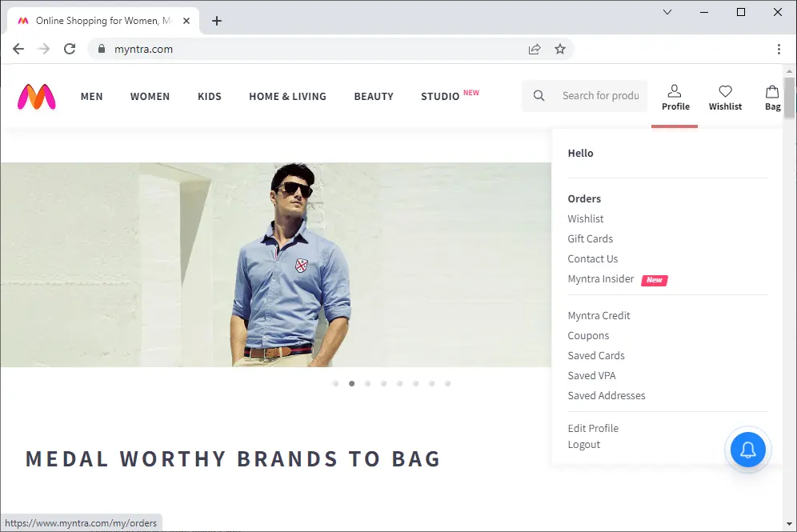Open Saved Cards in the profile dropdown

pos(596,356)
